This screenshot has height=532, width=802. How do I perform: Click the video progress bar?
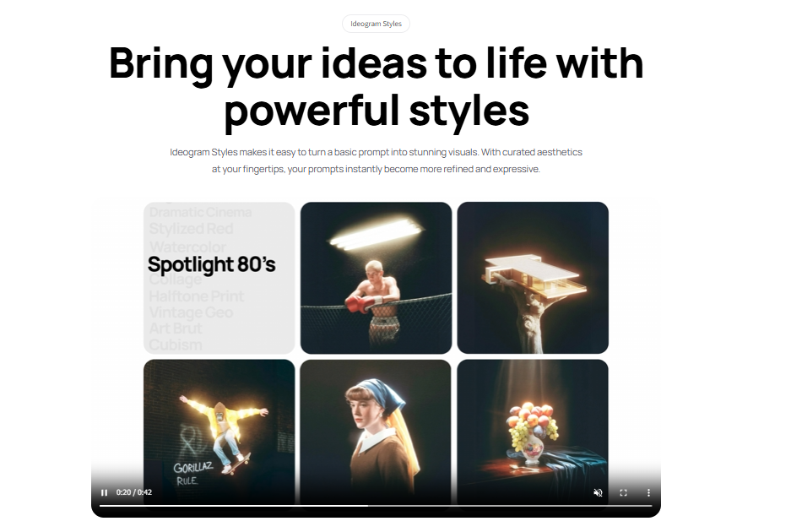376,505
